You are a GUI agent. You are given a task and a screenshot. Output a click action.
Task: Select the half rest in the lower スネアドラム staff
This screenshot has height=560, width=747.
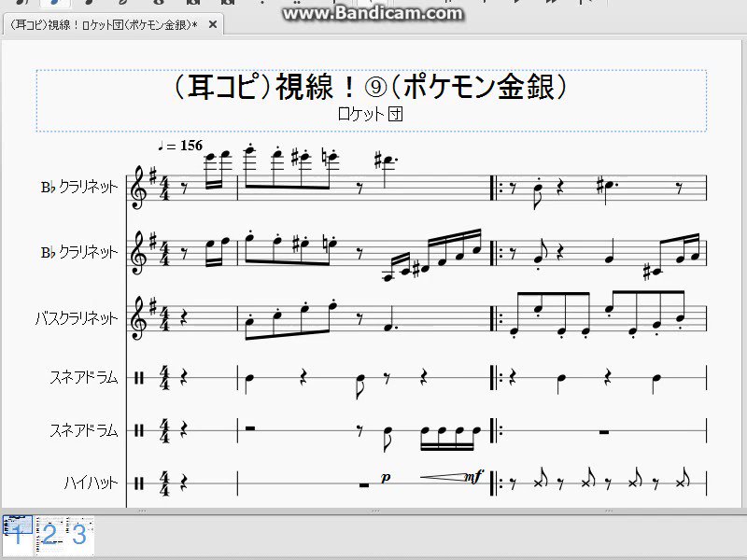pos(250,428)
